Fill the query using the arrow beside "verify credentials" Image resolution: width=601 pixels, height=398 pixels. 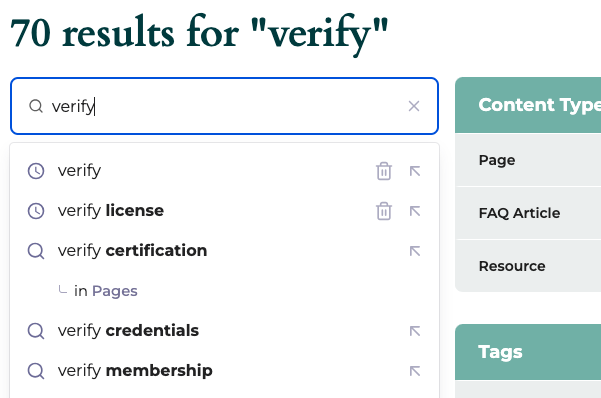click(415, 331)
